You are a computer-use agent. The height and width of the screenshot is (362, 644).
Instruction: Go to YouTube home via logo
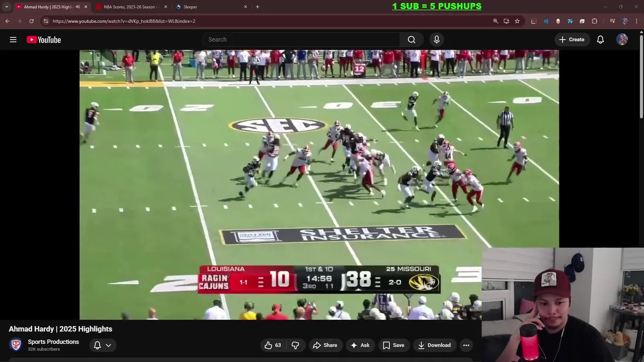[x=44, y=40]
